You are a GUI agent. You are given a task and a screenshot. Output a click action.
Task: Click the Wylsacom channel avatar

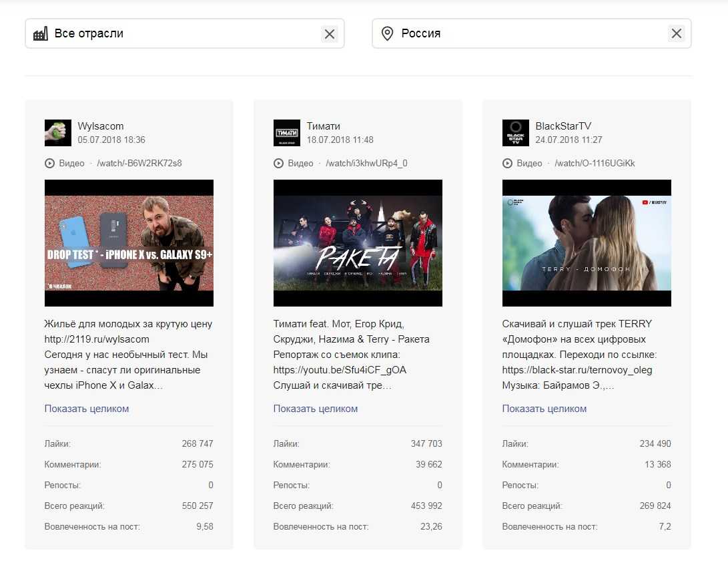click(58, 133)
